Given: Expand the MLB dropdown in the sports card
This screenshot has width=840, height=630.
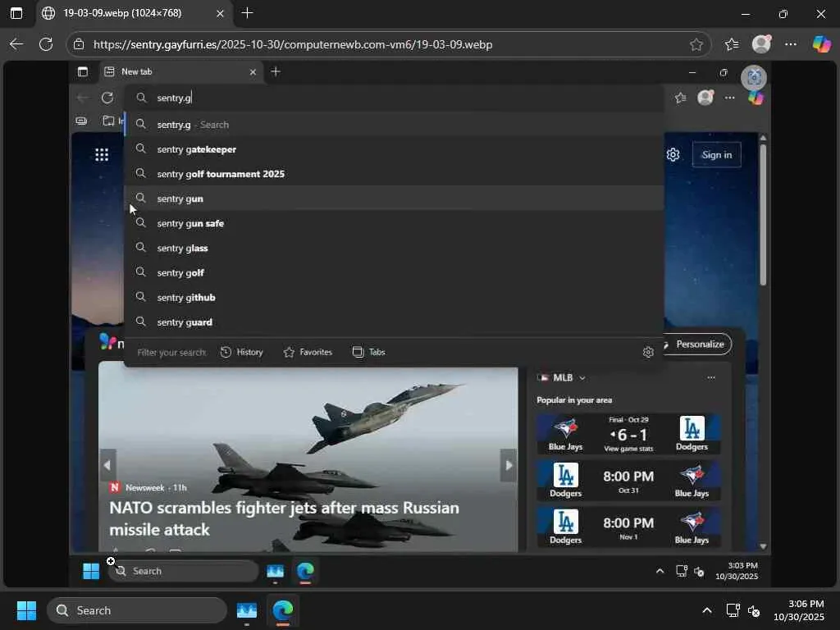Looking at the screenshot, I should tap(582, 377).
